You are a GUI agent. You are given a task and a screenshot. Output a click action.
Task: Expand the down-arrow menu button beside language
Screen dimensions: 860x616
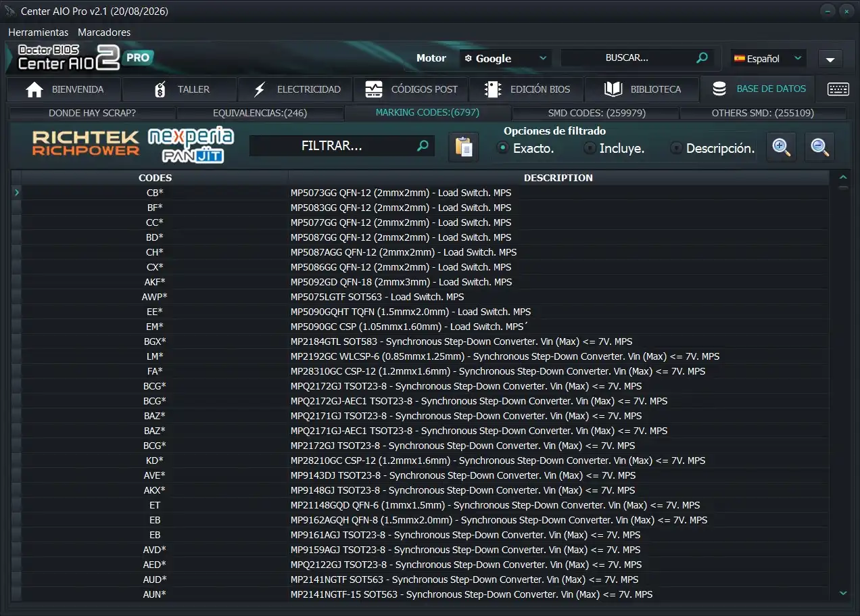click(830, 59)
